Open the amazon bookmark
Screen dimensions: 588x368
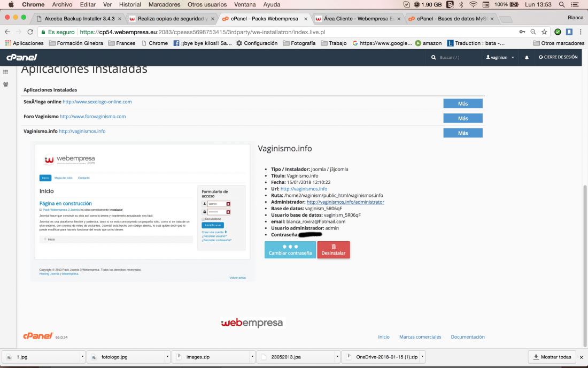coord(428,43)
